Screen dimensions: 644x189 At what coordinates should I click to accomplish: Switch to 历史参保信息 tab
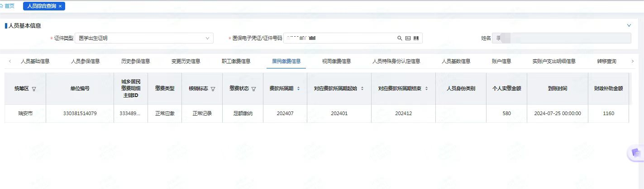point(135,61)
